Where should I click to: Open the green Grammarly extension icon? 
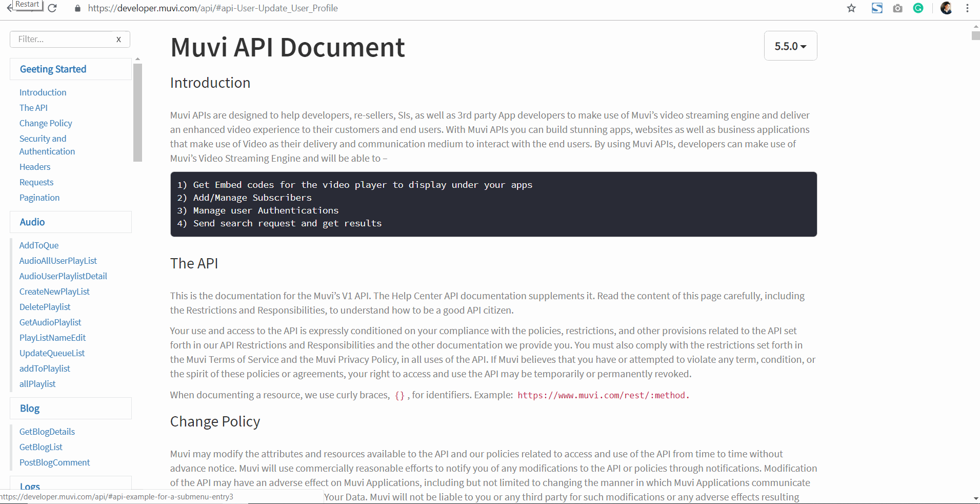(x=918, y=8)
